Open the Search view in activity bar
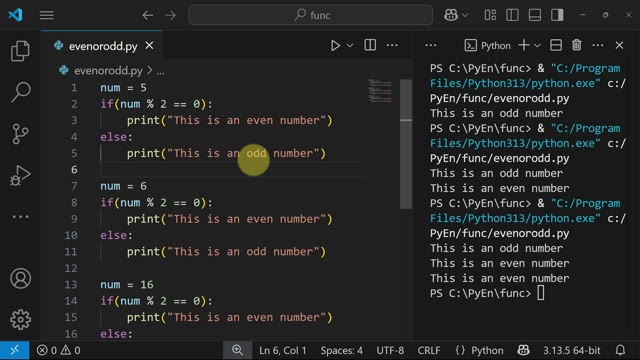 tap(20, 92)
